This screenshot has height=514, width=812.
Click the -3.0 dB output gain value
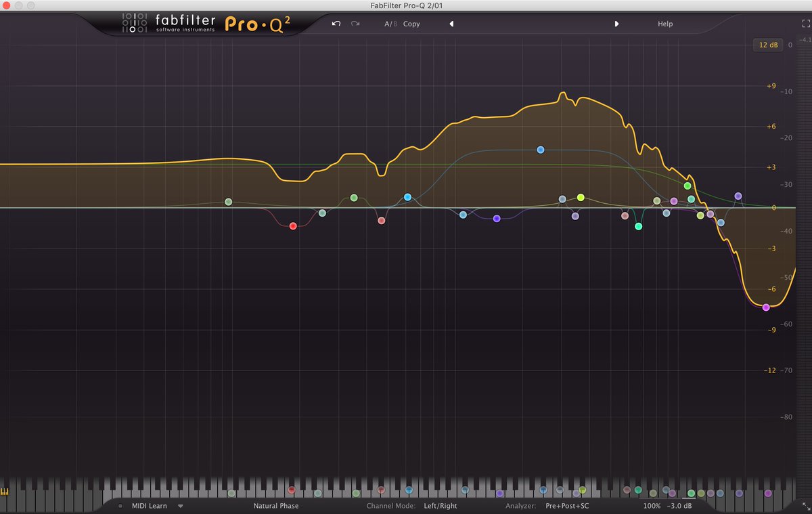coord(678,506)
